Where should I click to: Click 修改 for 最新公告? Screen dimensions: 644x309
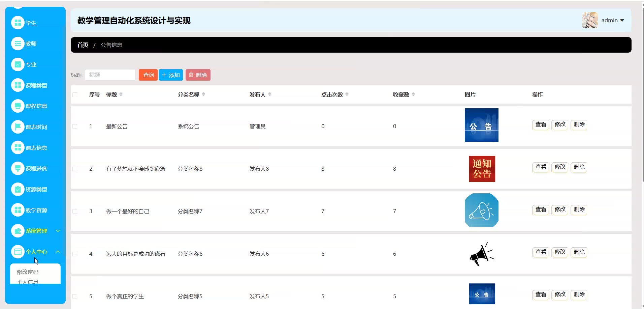coord(560,124)
